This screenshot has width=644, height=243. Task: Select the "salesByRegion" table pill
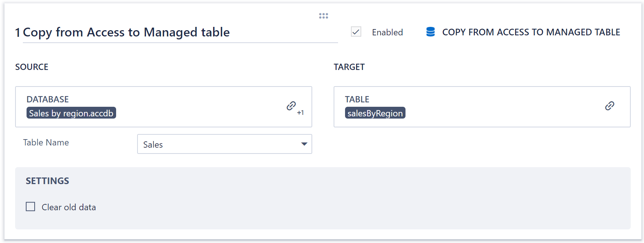[375, 113]
